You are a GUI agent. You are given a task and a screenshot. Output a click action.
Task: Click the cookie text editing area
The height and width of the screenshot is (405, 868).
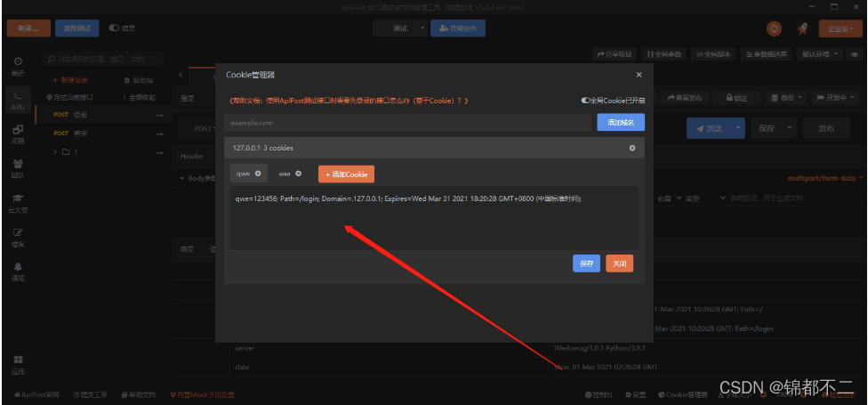435,218
